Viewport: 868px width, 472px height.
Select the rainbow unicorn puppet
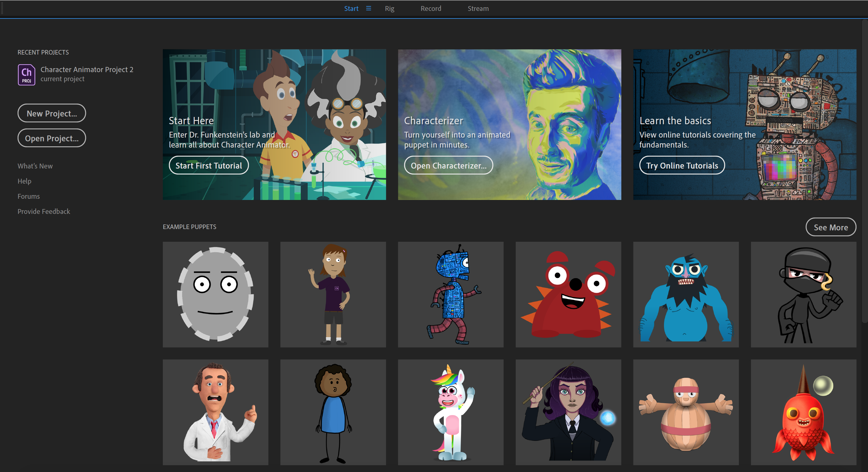(451, 412)
